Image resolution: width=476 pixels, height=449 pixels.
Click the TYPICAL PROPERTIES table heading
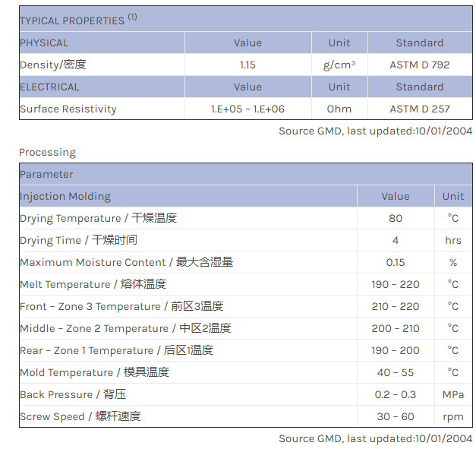(71, 21)
